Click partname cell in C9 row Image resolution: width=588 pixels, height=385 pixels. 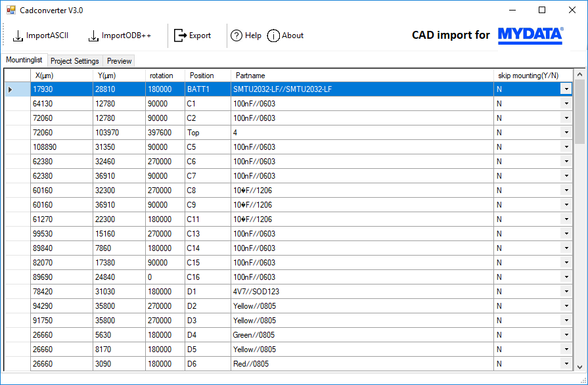coord(362,205)
